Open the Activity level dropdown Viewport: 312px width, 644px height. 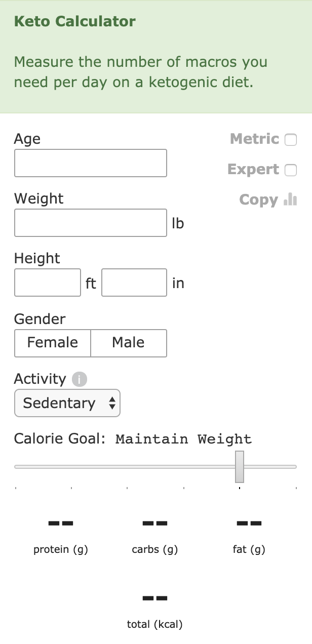[x=67, y=403]
